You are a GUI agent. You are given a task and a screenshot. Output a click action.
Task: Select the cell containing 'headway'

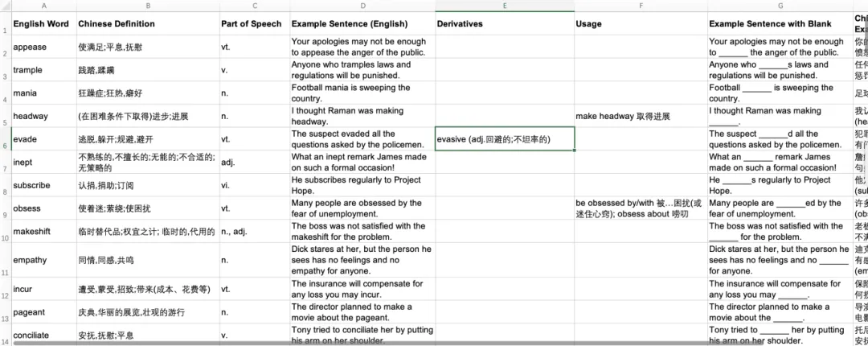[43, 116]
